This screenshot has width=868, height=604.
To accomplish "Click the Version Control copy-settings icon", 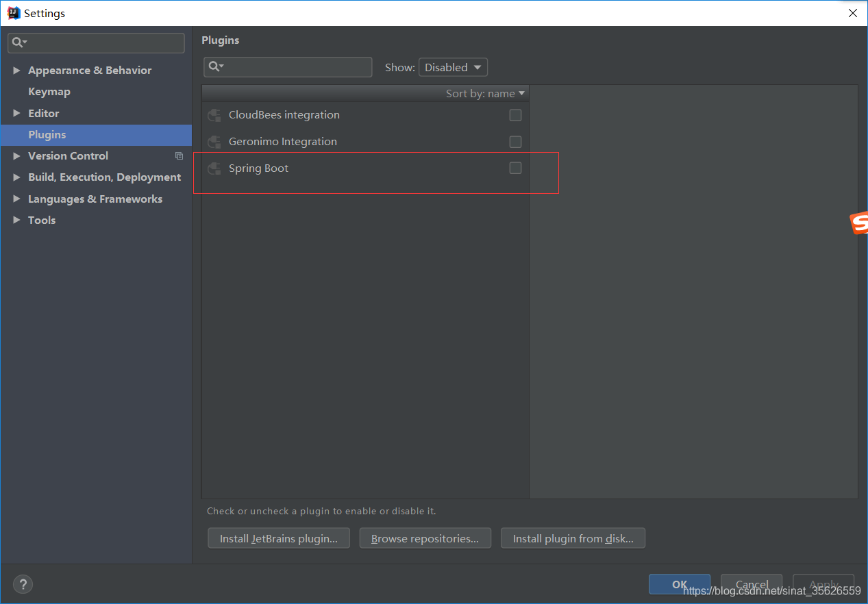I will tap(179, 156).
